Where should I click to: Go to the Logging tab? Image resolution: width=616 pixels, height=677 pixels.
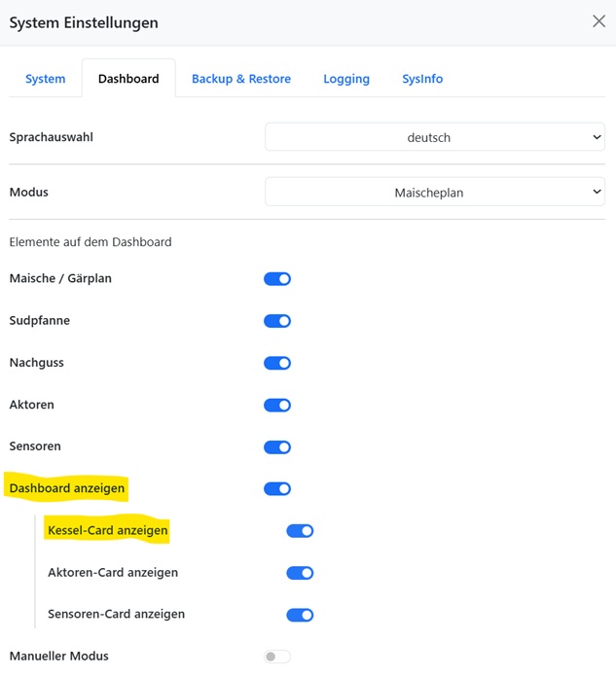(346, 79)
